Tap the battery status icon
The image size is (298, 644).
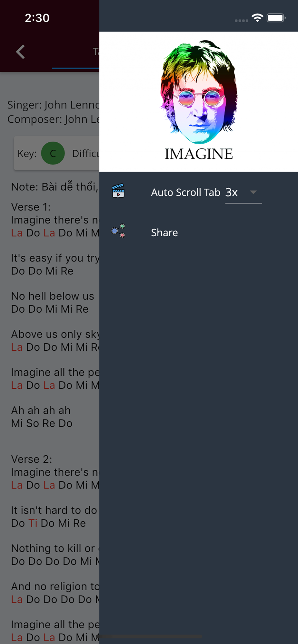[276, 18]
